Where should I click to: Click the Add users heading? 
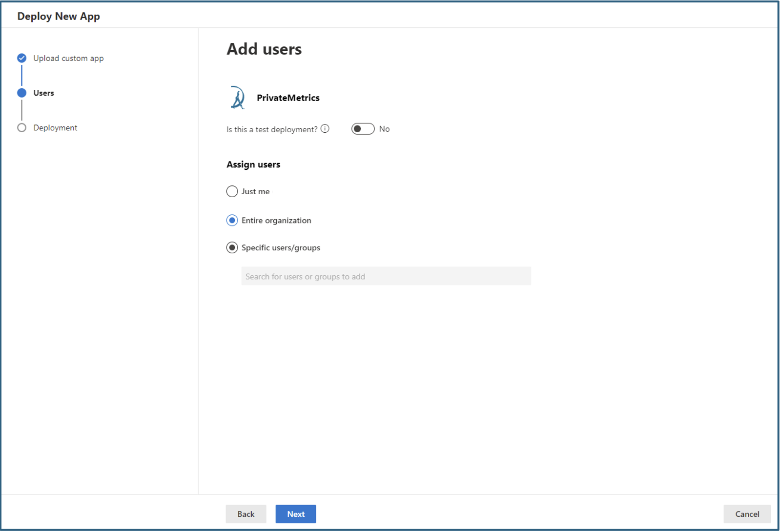click(x=264, y=49)
